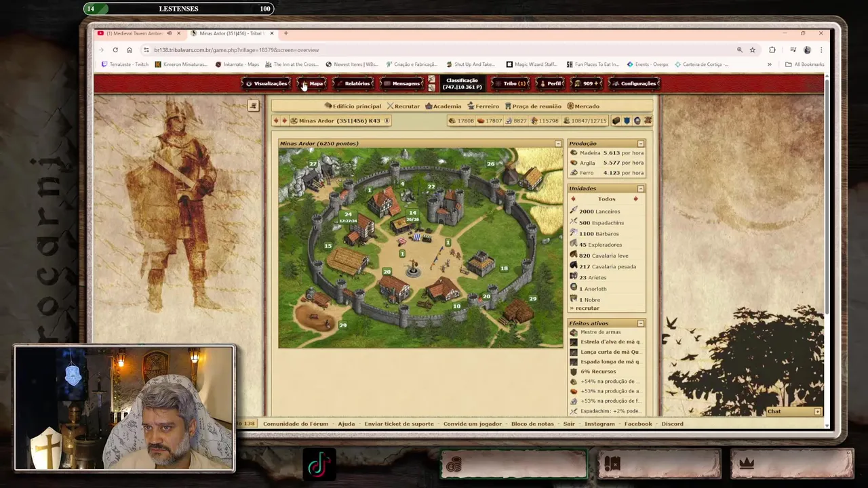Collapse the Efeitos ativos panel
The width and height of the screenshot is (868, 488).
click(641, 323)
